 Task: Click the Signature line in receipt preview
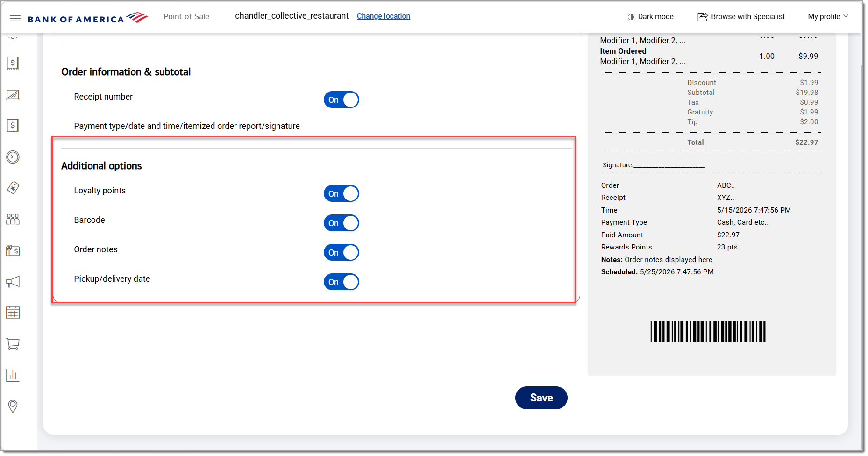point(654,165)
